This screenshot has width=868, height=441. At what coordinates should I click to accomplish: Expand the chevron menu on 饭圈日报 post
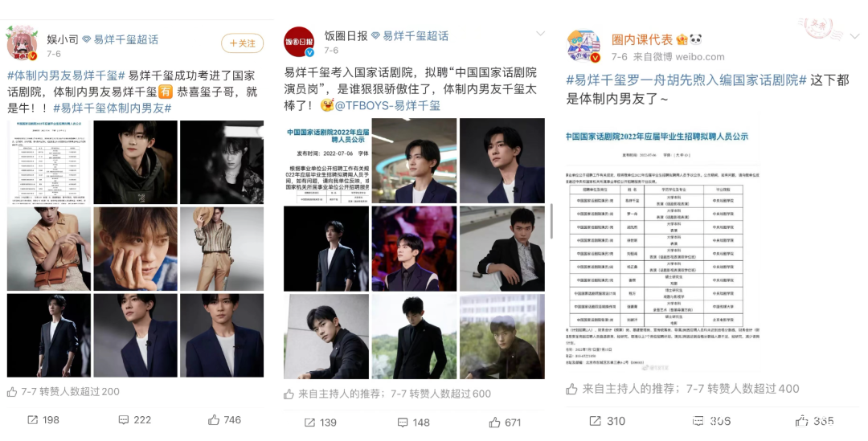540,34
